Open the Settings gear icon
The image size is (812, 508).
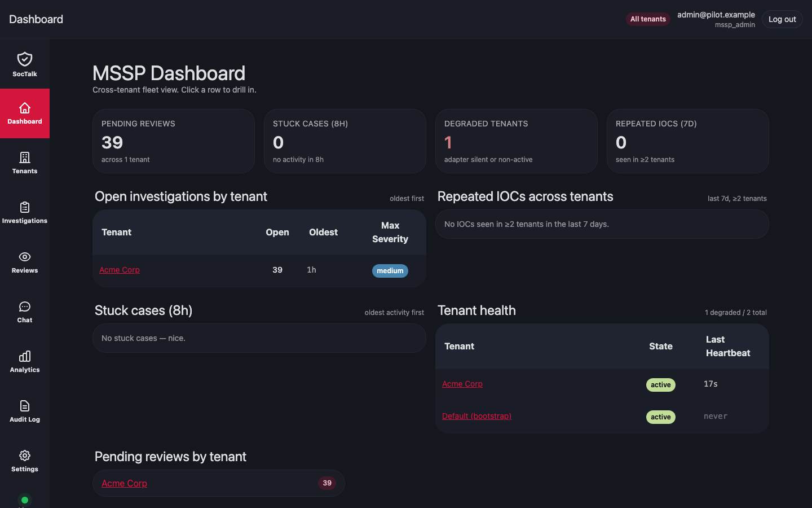pos(25,456)
